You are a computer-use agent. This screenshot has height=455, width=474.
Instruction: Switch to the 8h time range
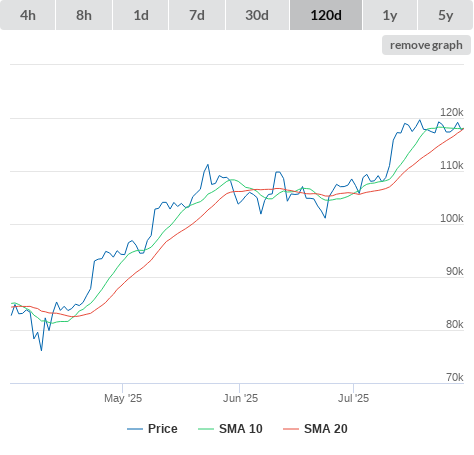tap(84, 15)
